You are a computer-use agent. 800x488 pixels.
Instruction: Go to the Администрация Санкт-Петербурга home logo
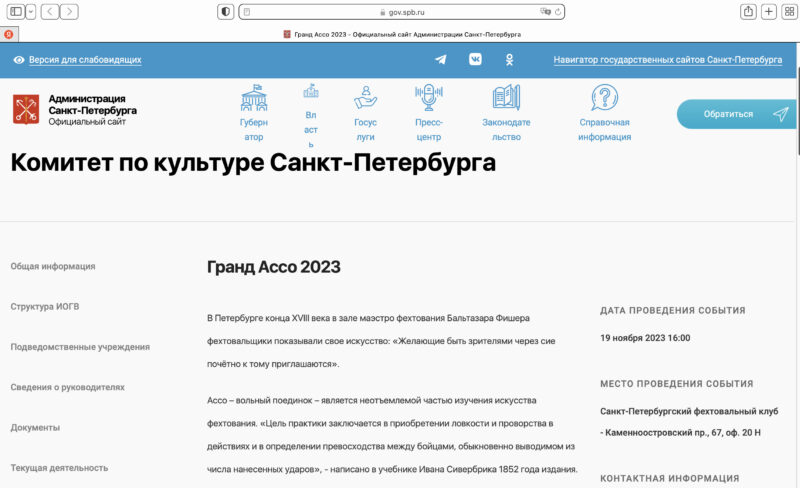[x=75, y=110]
